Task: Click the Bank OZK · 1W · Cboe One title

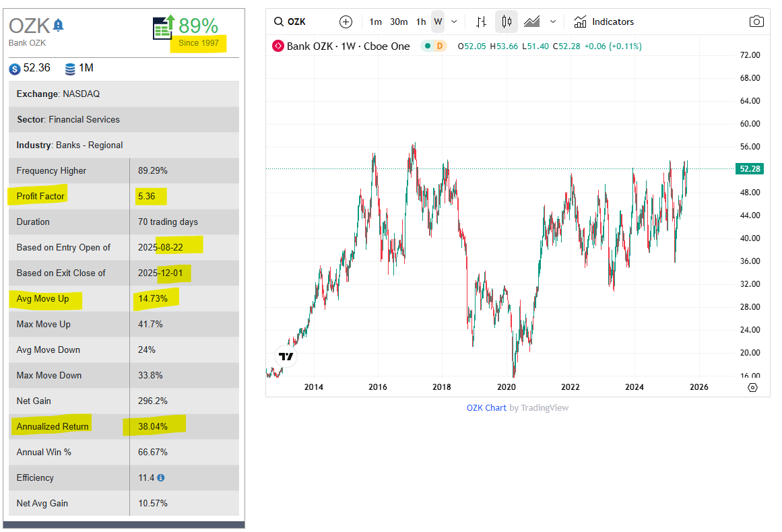Action: pos(348,46)
